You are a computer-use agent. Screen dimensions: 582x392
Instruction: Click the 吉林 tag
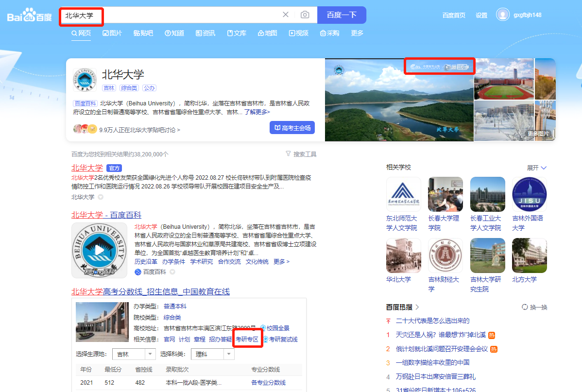(109, 88)
